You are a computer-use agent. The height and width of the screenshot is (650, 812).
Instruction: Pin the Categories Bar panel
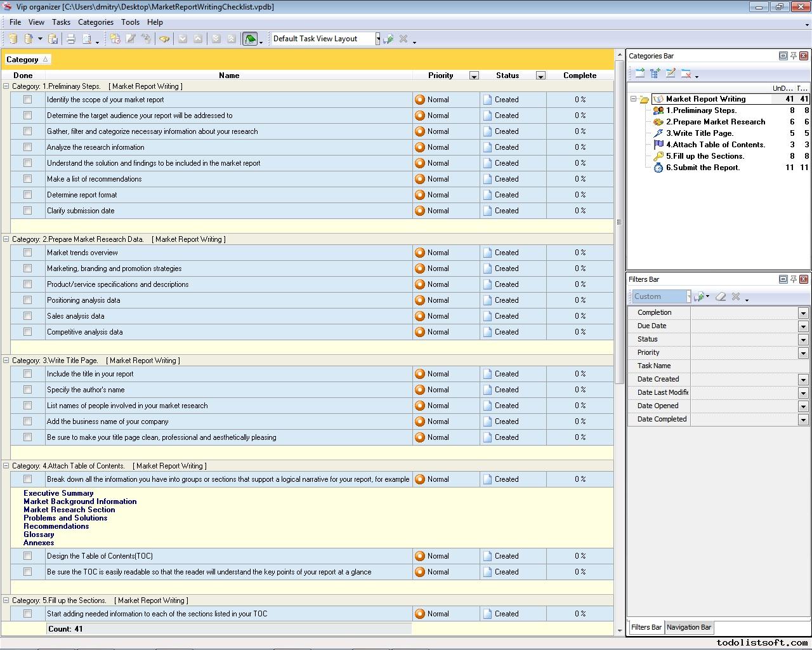(x=793, y=56)
